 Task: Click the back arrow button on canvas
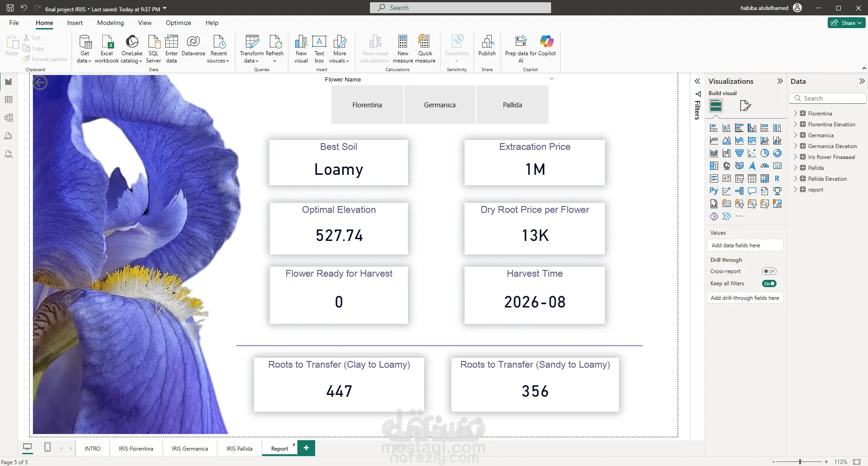pos(40,83)
